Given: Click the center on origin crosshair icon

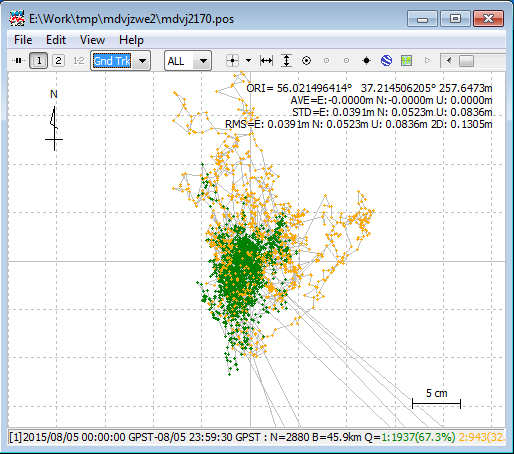Looking at the screenshot, I should pos(232,61).
